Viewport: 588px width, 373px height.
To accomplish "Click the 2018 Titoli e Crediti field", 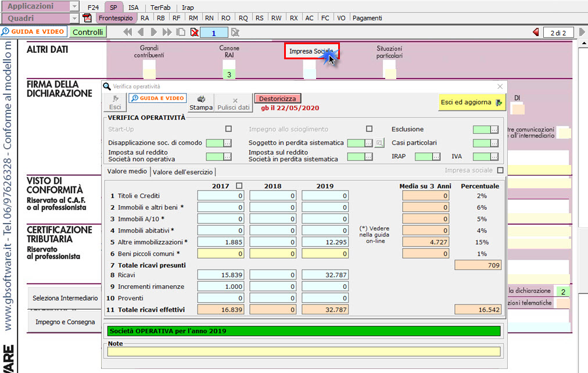I will (x=273, y=196).
